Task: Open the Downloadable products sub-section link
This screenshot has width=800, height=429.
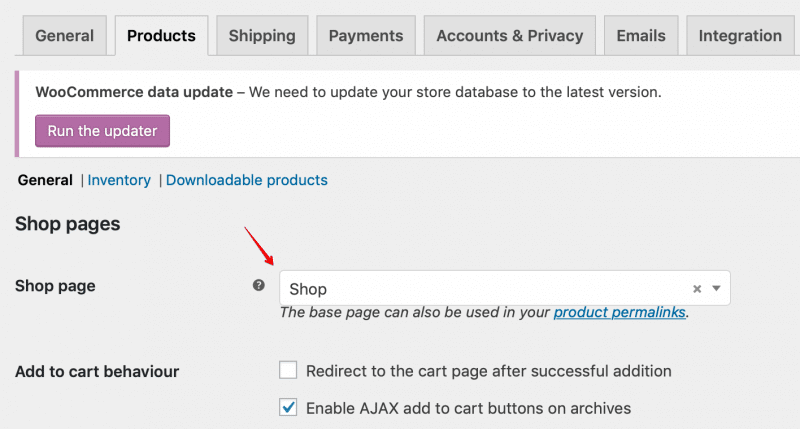Action: (x=247, y=180)
